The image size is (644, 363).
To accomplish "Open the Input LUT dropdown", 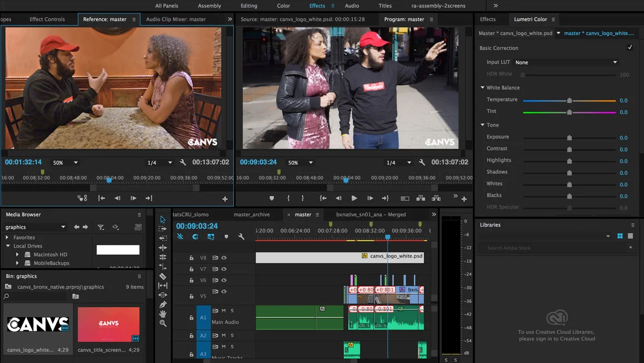I will (566, 62).
